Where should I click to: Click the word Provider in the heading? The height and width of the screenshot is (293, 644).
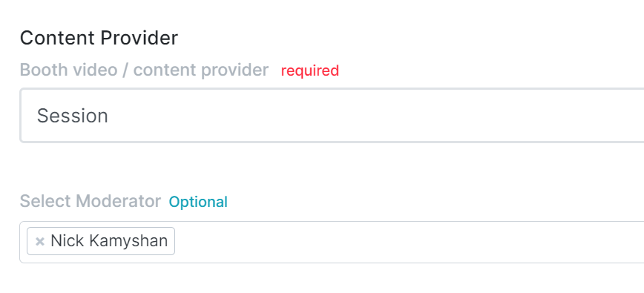(x=139, y=38)
